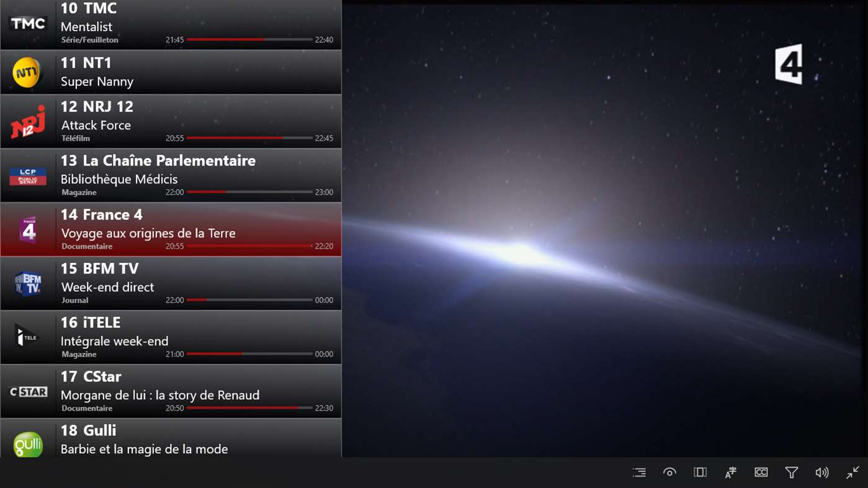Click the NRJ 12 channel logo

click(x=28, y=122)
